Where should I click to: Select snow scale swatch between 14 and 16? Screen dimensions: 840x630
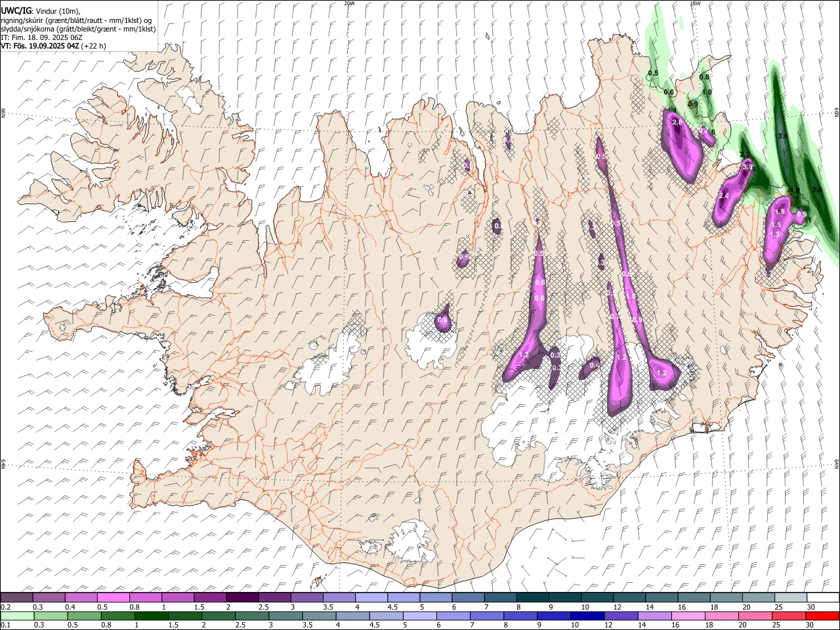[x=662, y=597]
